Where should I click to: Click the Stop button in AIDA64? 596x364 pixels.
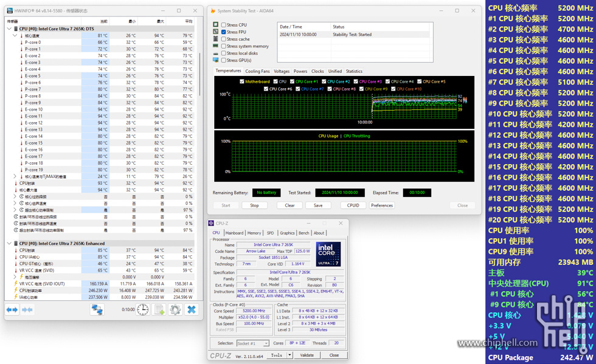pyautogui.click(x=254, y=205)
